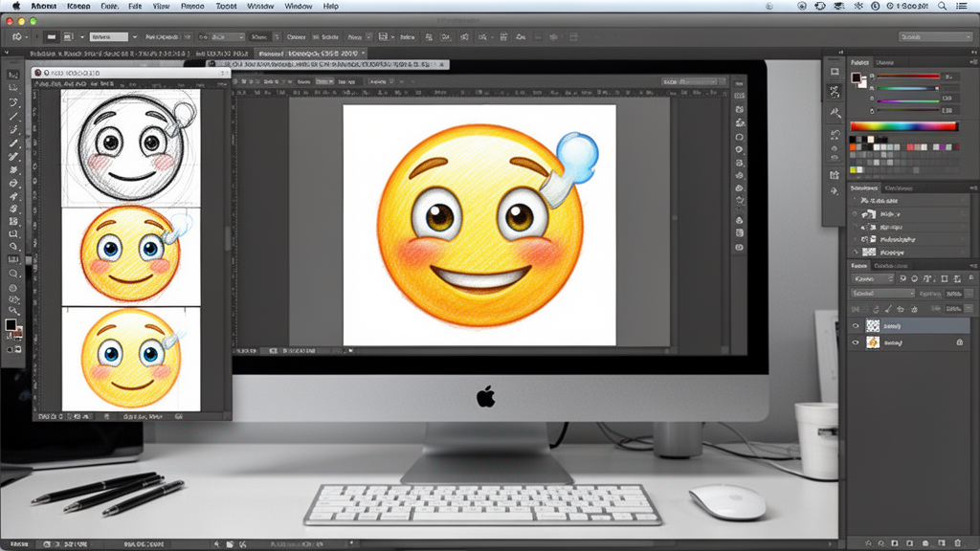The width and height of the screenshot is (980, 551).
Task: Toggle the lock position move icon in Layers
Action: tap(901, 309)
